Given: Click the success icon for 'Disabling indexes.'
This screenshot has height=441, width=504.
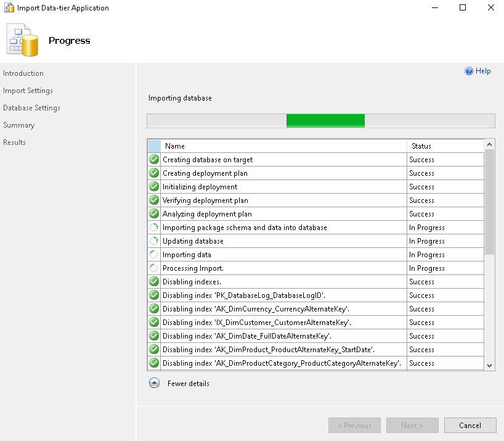Looking at the screenshot, I should [x=154, y=282].
